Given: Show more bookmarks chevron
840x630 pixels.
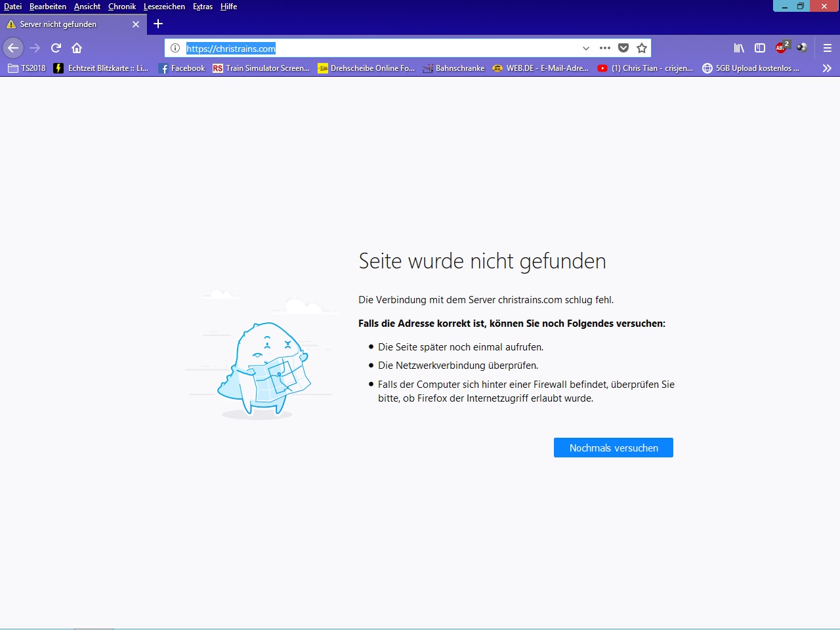Looking at the screenshot, I should (827, 68).
